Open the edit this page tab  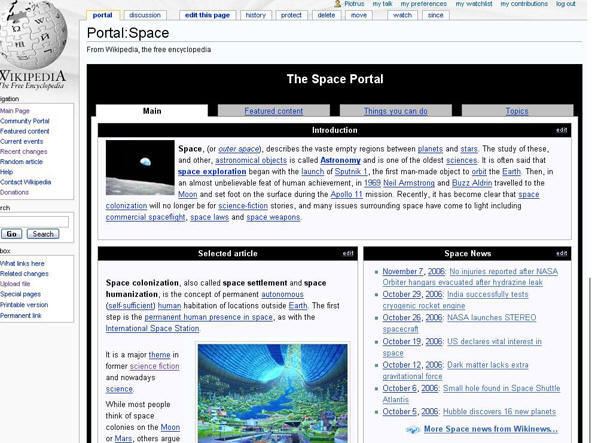tap(207, 15)
